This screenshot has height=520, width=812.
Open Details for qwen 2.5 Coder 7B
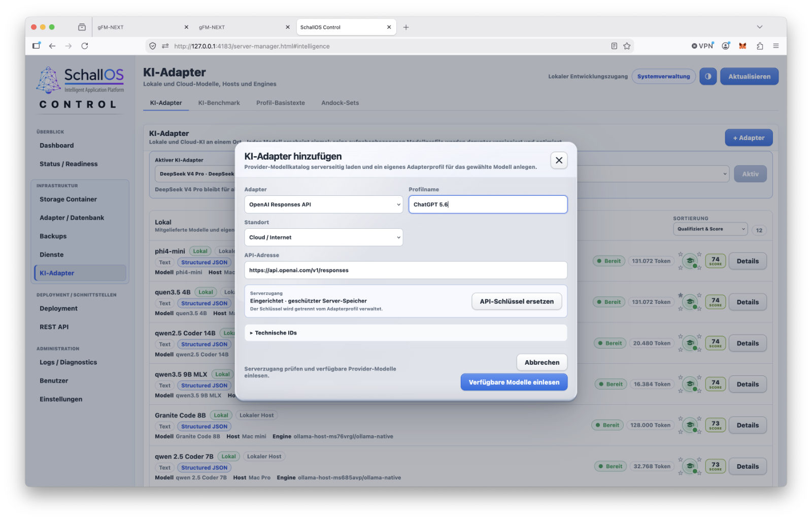coord(748,467)
